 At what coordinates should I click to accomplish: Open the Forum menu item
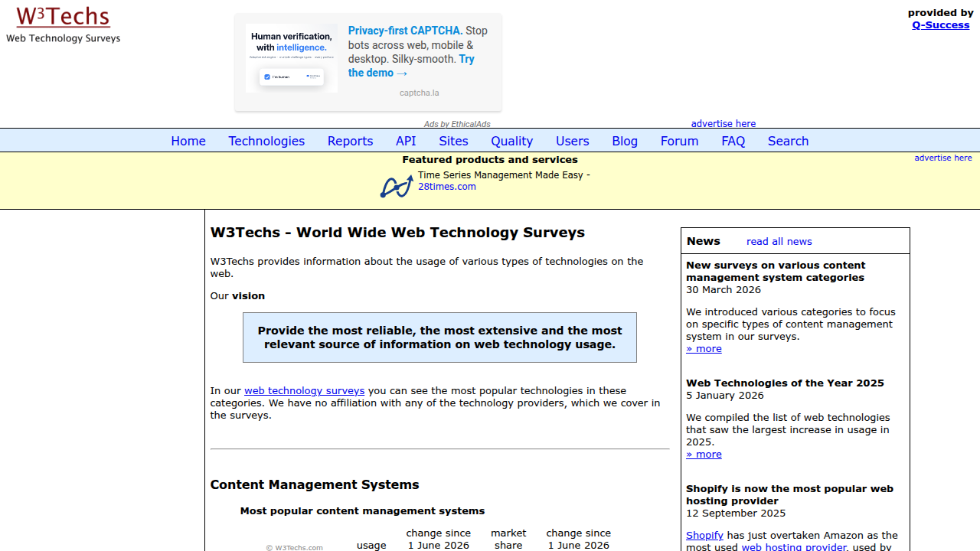click(680, 141)
